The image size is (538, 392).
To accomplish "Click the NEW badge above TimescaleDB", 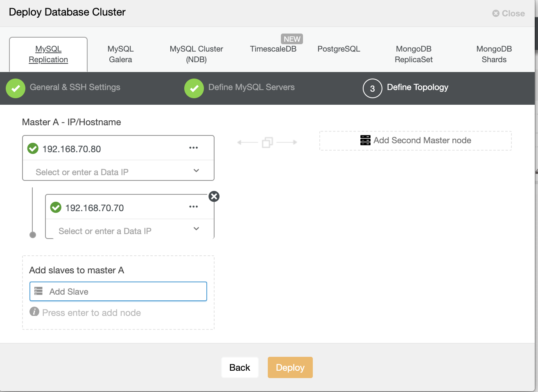I will 292,39.
